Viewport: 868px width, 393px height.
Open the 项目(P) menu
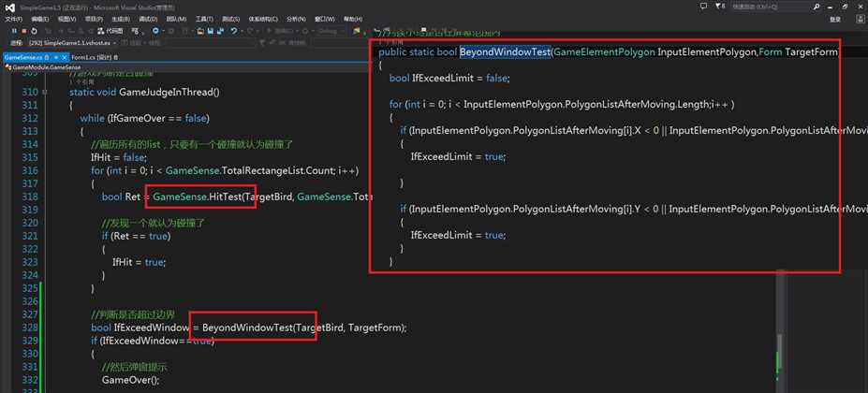point(94,19)
